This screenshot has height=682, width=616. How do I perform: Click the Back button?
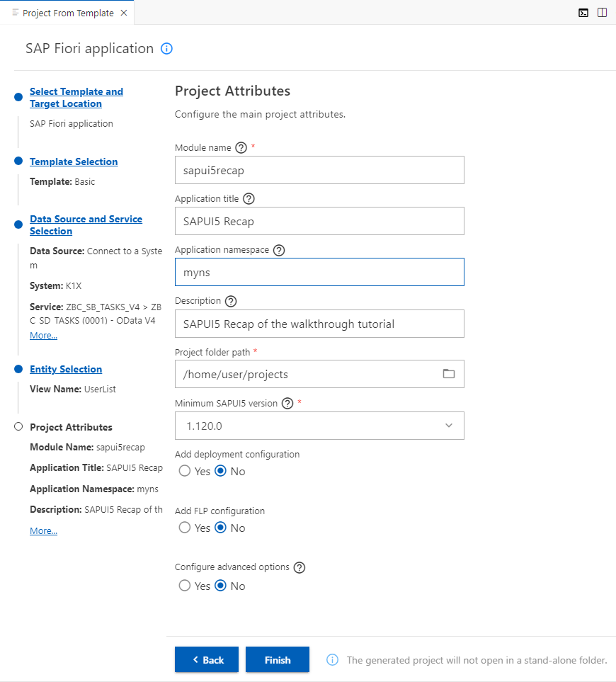coord(207,659)
